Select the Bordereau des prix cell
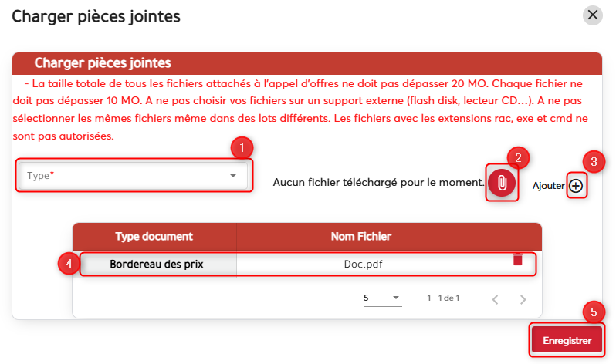The image size is (616, 364). 158,263
